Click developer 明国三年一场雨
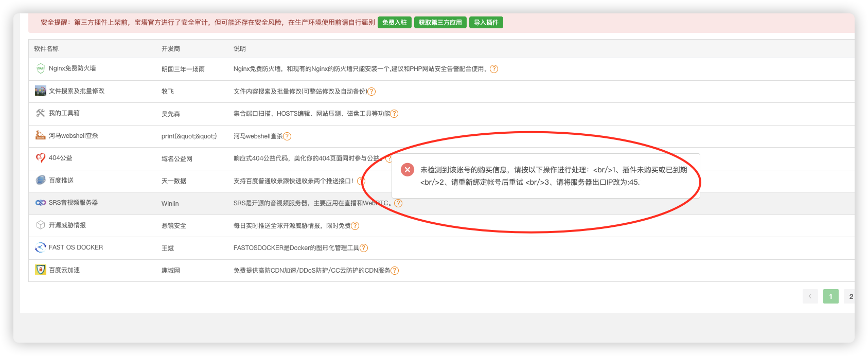The image size is (868, 356). pyautogui.click(x=183, y=69)
